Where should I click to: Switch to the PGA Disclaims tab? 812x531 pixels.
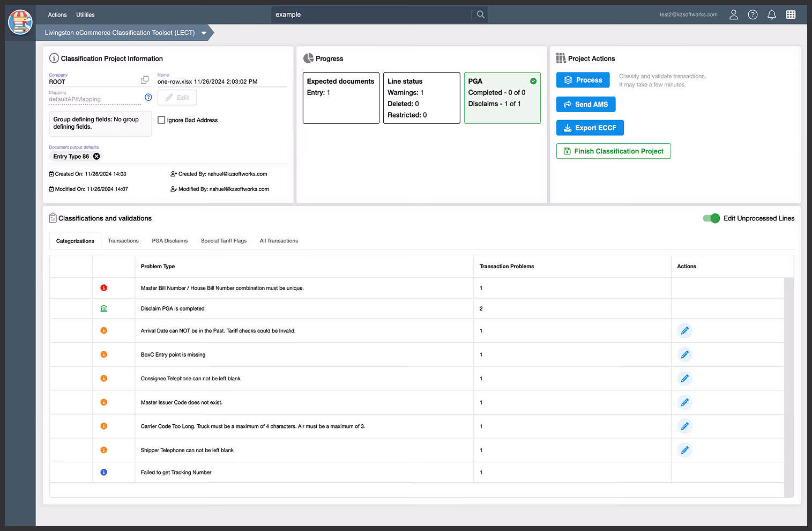[170, 241]
